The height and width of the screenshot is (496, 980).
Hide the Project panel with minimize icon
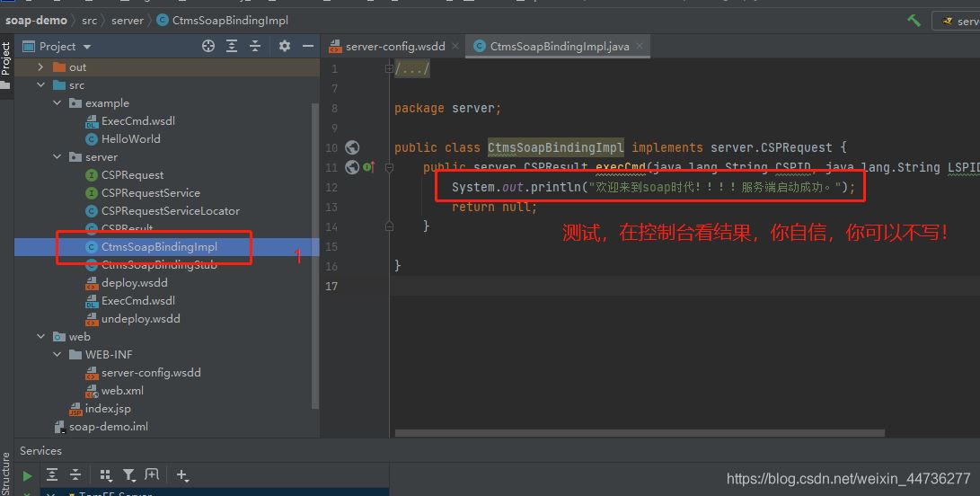pyautogui.click(x=307, y=46)
